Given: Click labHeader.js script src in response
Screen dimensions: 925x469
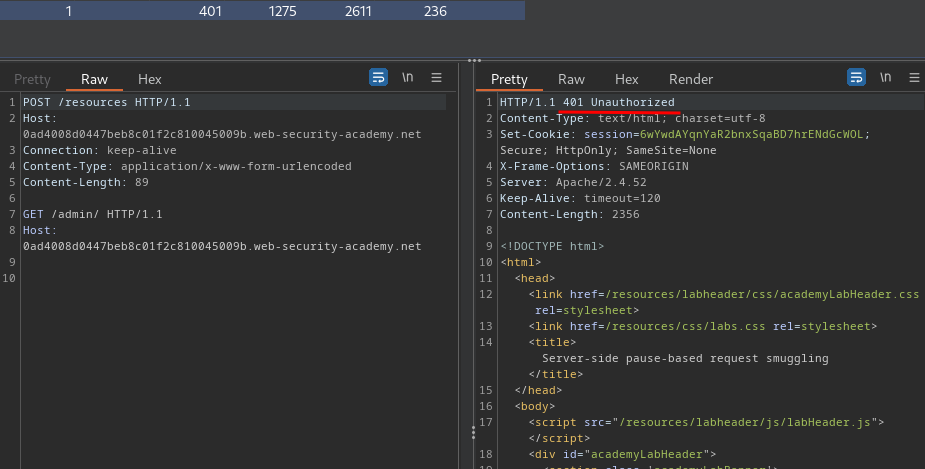Looking at the screenshot, I should click(x=745, y=422).
